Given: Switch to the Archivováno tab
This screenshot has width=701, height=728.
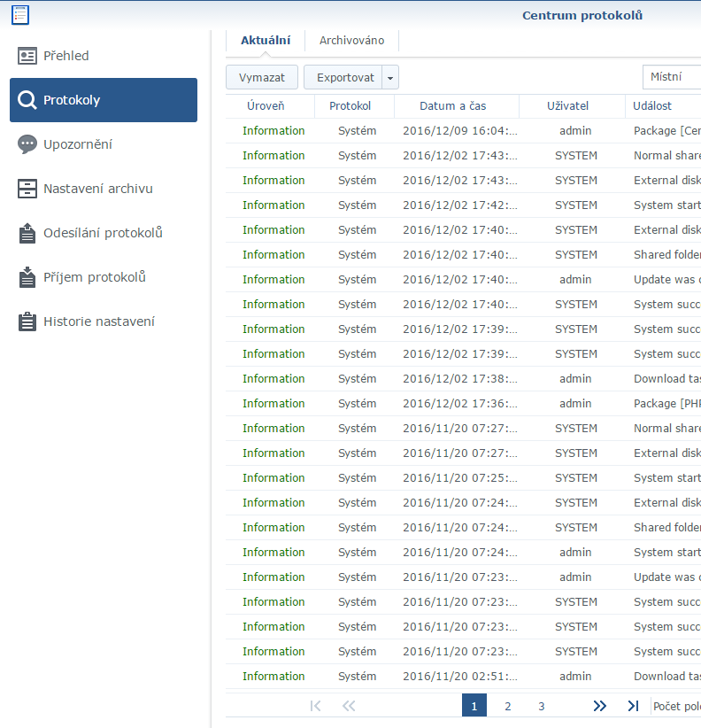Looking at the screenshot, I should tap(351, 41).
